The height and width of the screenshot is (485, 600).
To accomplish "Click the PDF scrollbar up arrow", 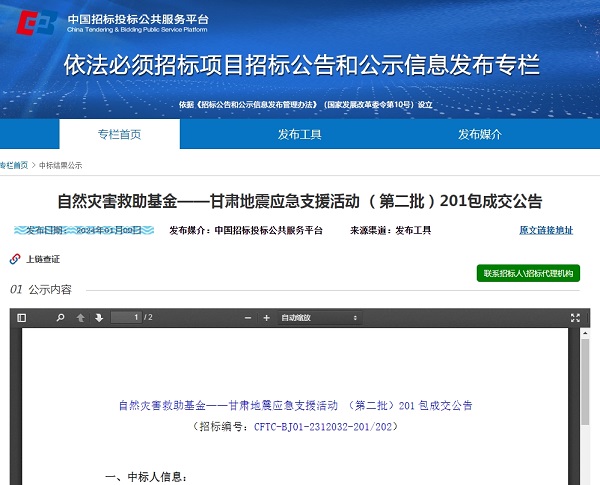I will [585, 334].
